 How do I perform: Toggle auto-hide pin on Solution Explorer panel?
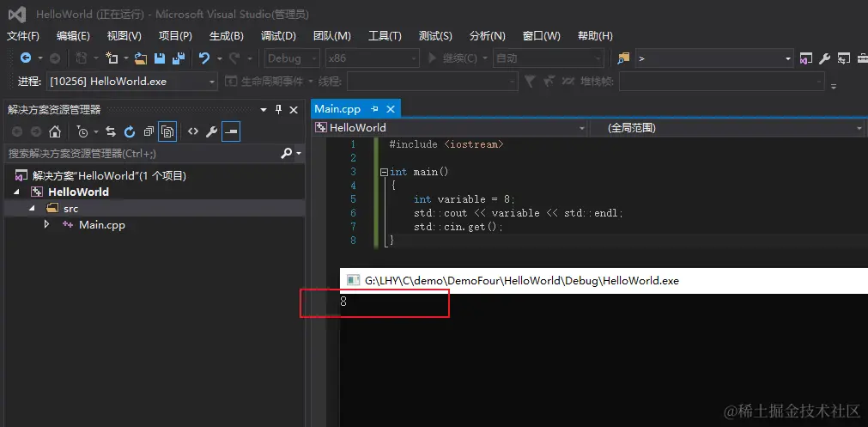pyautogui.click(x=278, y=110)
